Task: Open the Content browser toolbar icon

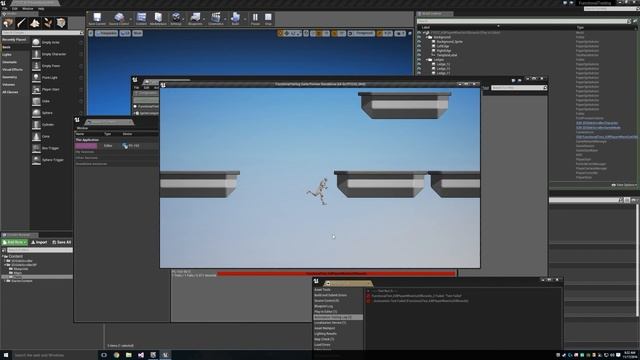Action: (x=141, y=19)
